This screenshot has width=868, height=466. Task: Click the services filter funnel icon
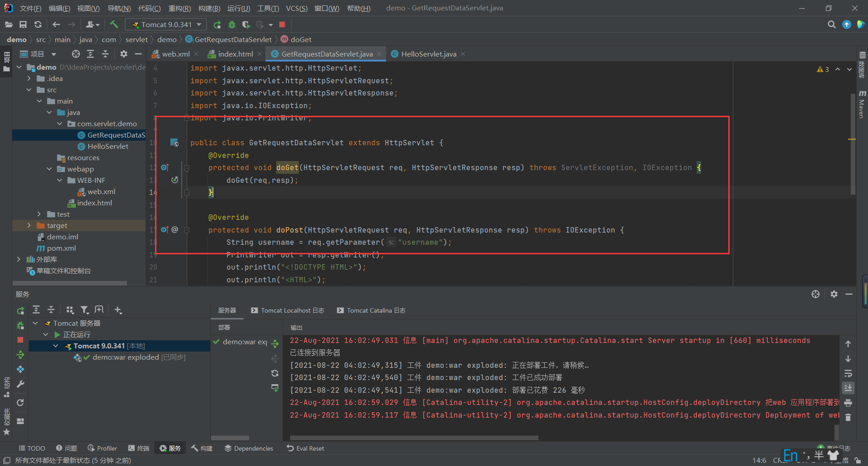85,310
